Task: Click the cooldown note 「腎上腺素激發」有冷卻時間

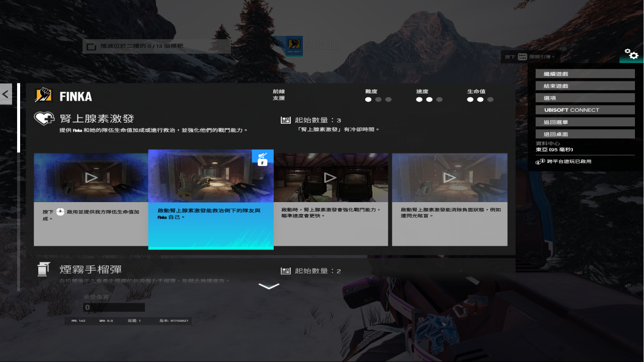Action: [339, 129]
